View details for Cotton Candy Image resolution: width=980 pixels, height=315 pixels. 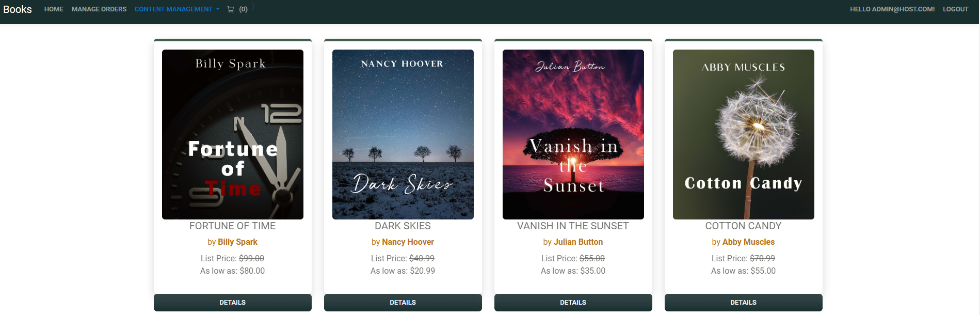tap(744, 303)
